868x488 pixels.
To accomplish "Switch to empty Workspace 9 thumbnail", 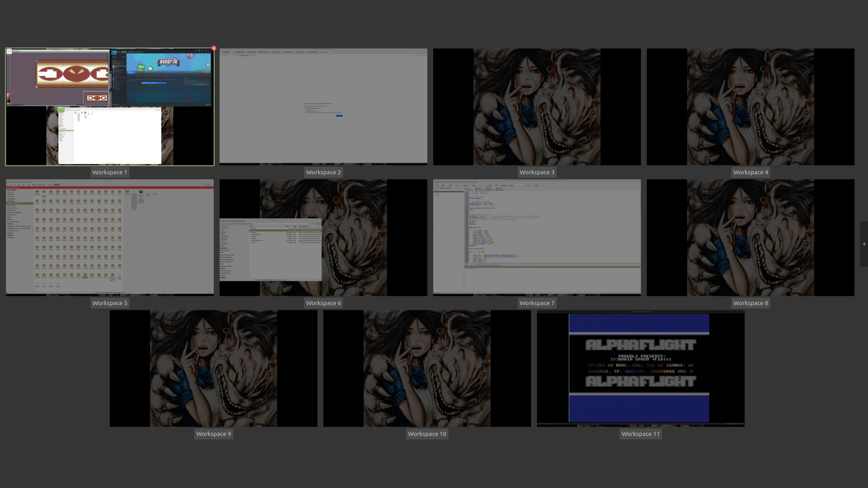I will click(214, 368).
